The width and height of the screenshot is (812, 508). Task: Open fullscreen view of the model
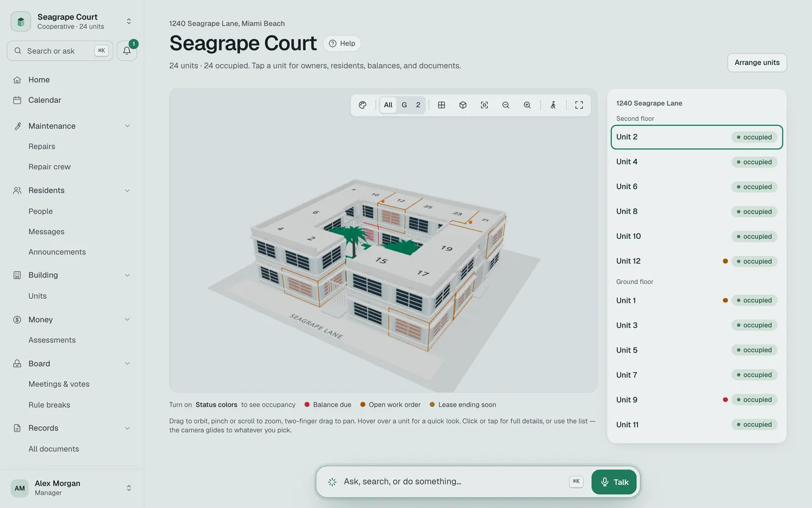579,105
